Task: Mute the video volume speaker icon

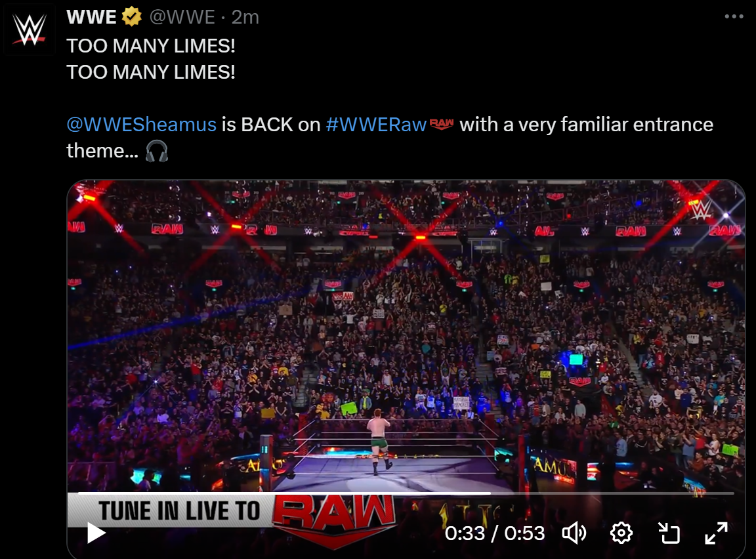Action: (x=574, y=533)
